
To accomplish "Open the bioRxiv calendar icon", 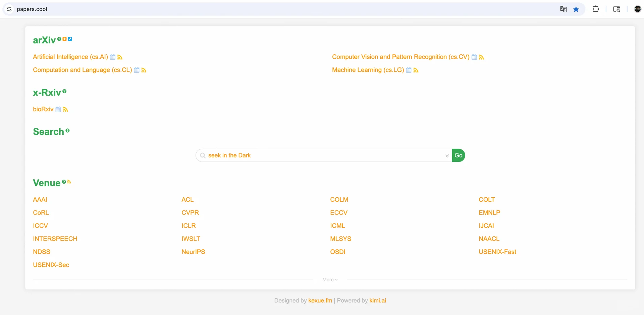I will (x=58, y=110).
